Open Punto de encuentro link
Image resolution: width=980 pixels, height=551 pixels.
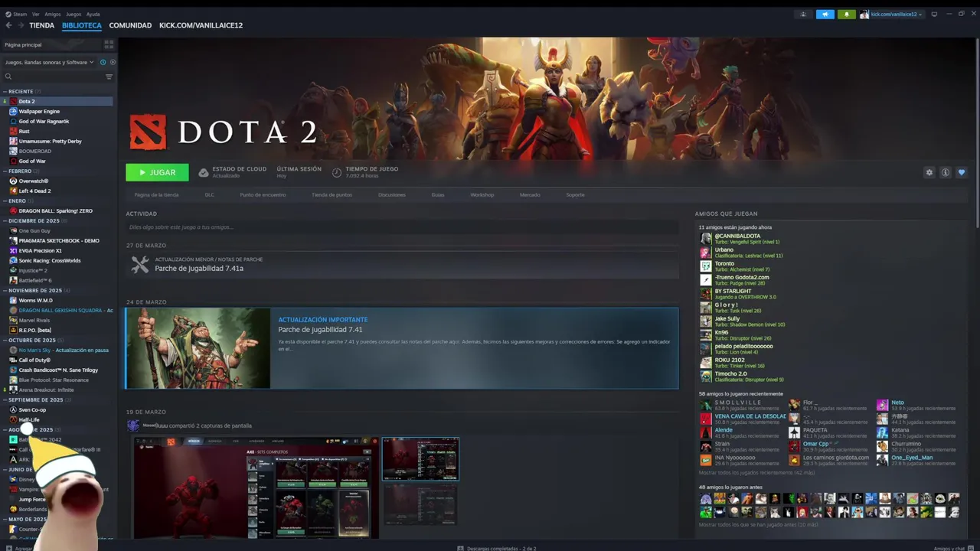[x=263, y=194]
